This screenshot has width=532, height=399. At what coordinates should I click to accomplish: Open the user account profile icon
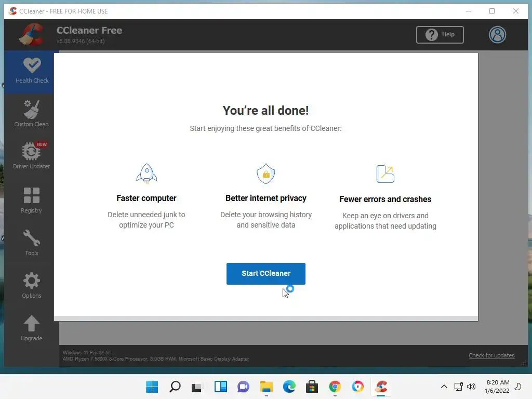[497, 35]
